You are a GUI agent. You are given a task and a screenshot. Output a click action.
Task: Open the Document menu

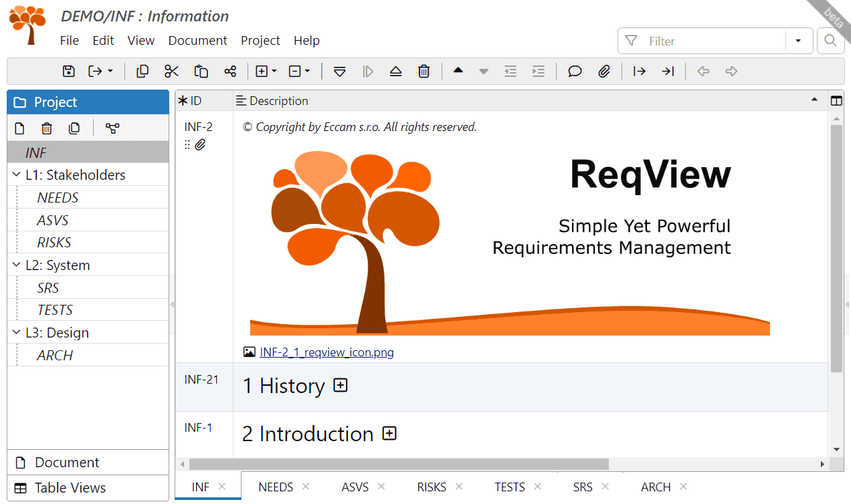tap(198, 41)
